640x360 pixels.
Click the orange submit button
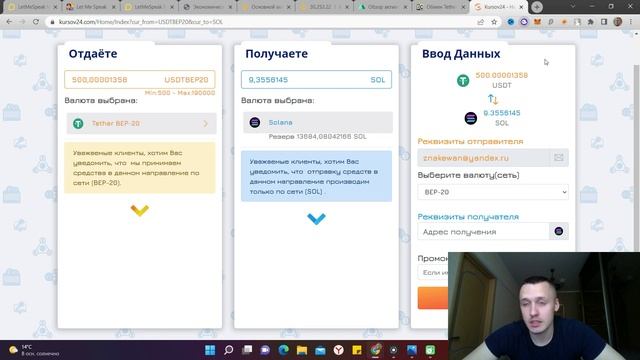(x=433, y=298)
